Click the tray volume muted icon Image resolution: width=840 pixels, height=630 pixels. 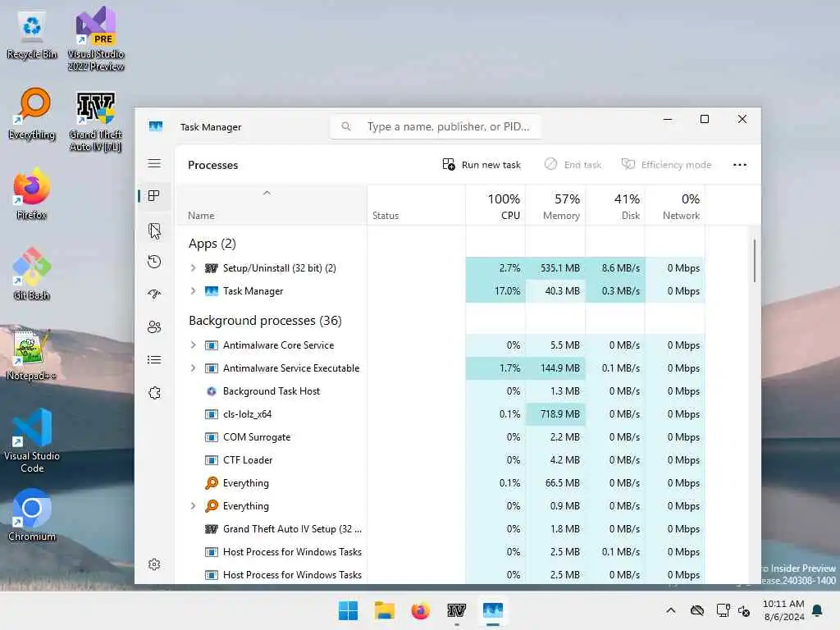[x=744, y=610]
